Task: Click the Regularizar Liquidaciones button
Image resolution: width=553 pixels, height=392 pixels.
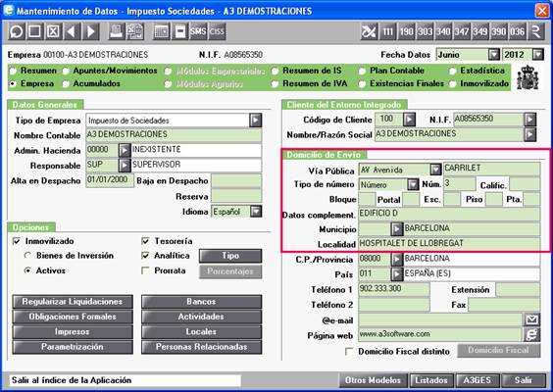Action: point(73,302)
